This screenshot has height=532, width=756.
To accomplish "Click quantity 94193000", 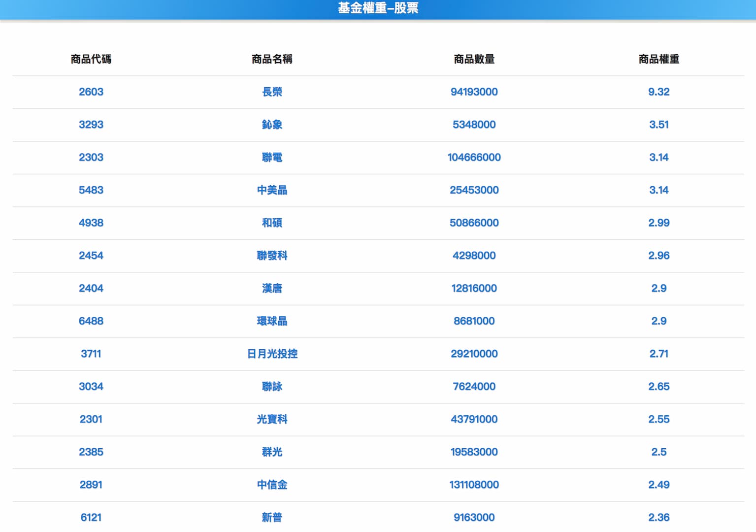I will [x=474, y=92].
